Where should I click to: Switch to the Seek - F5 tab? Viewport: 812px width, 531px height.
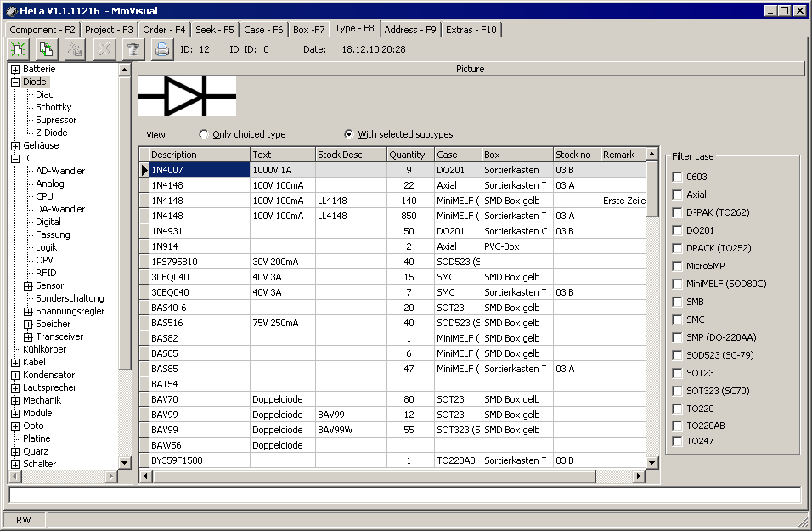pos(215,30)
